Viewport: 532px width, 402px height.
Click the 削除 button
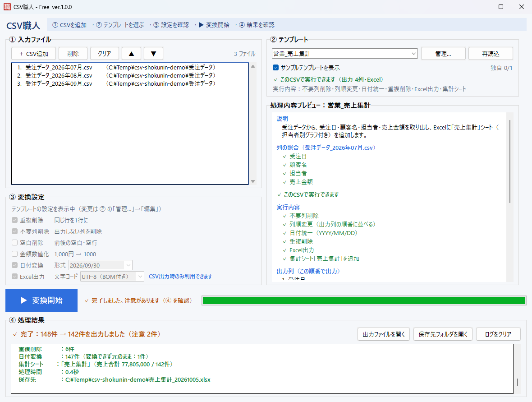73,54
